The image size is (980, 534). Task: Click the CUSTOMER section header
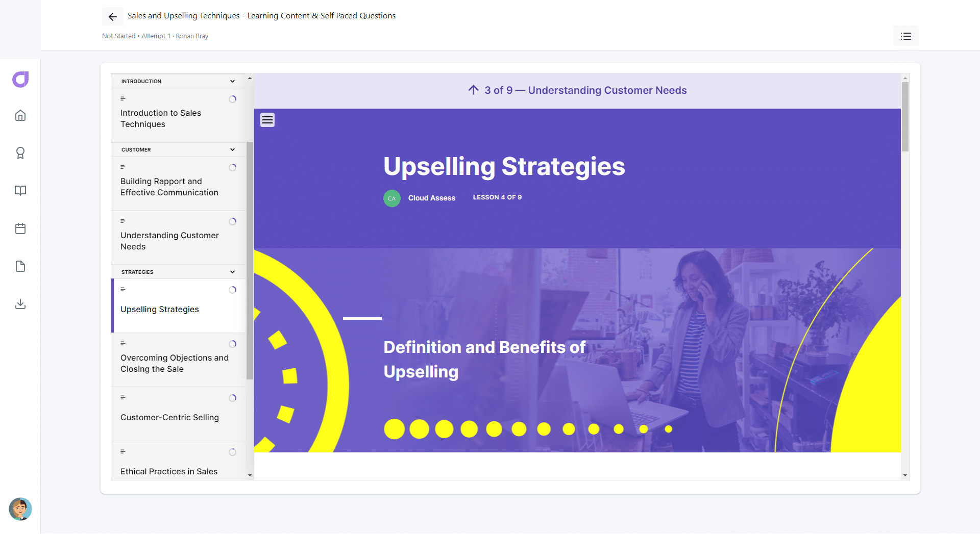(178, 149)
